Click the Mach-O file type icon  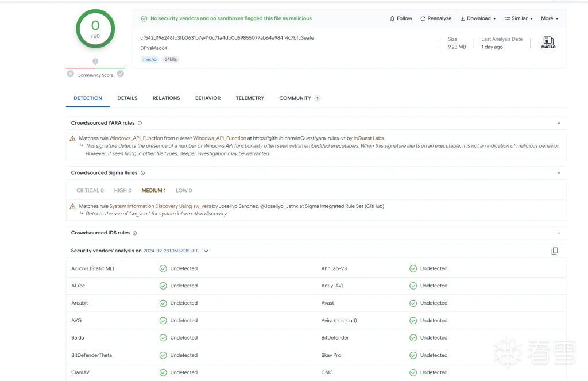[x=548, y=43]
